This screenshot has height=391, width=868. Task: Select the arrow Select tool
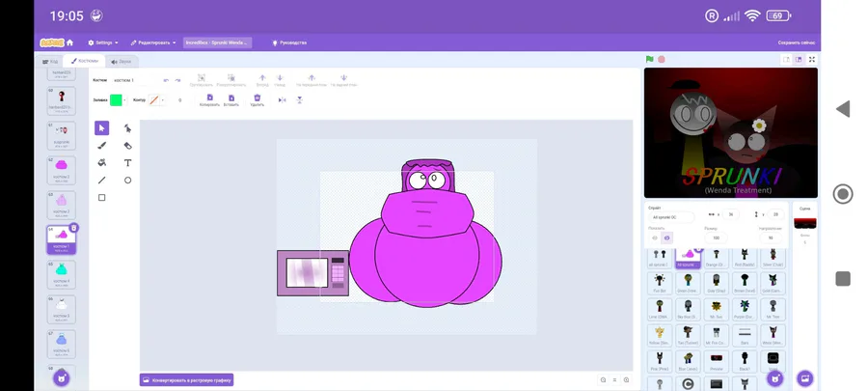(102, 128)
